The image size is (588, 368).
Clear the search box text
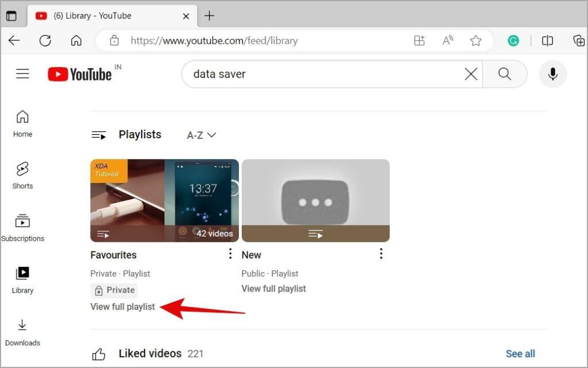471,74
